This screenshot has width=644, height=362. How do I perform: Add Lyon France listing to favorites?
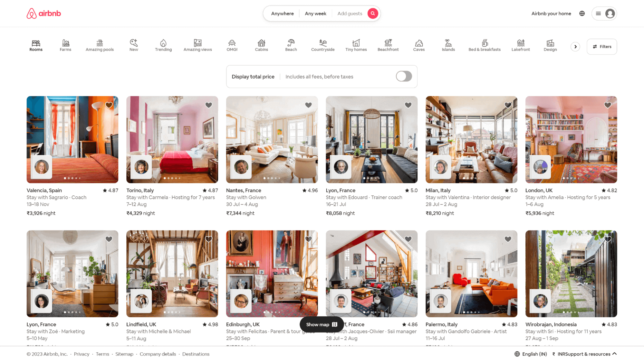(408, 105)
